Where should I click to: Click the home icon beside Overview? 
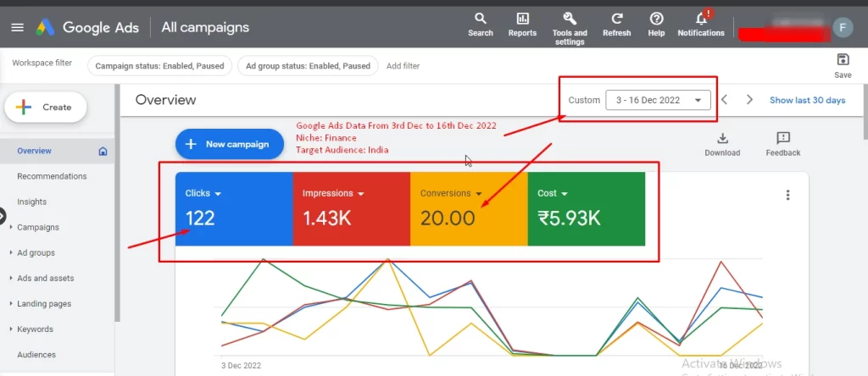(103, 151)
